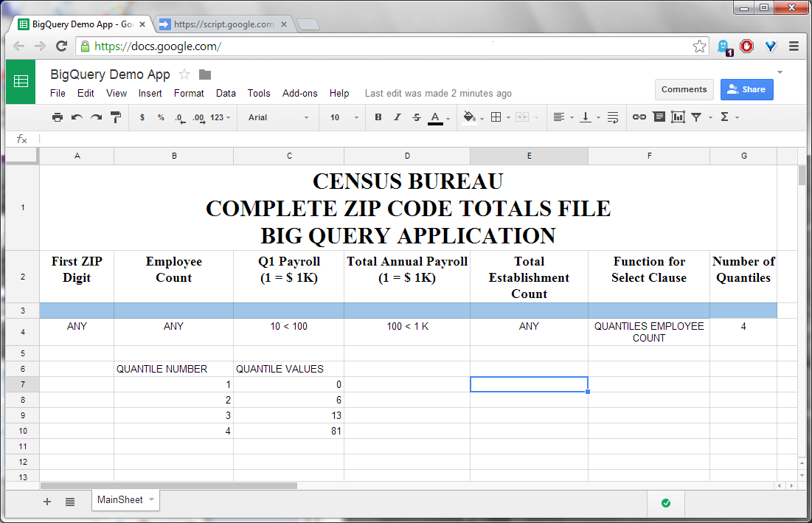Click the Ghostery extension icon
This screenshot has width=812, height=523.
point(723,46)
